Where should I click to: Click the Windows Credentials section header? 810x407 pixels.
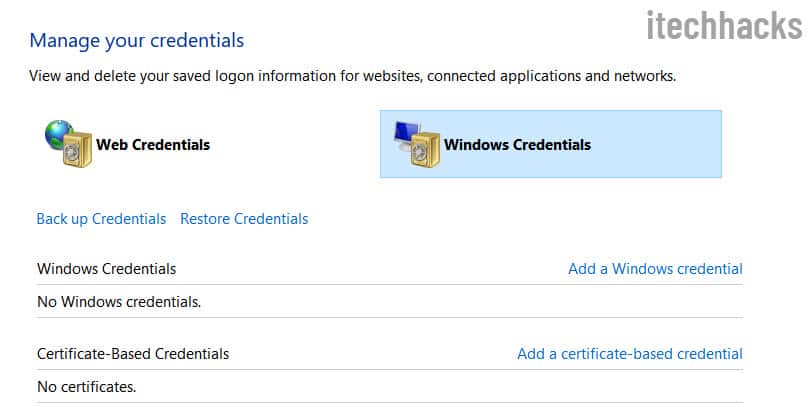(107, 269)
